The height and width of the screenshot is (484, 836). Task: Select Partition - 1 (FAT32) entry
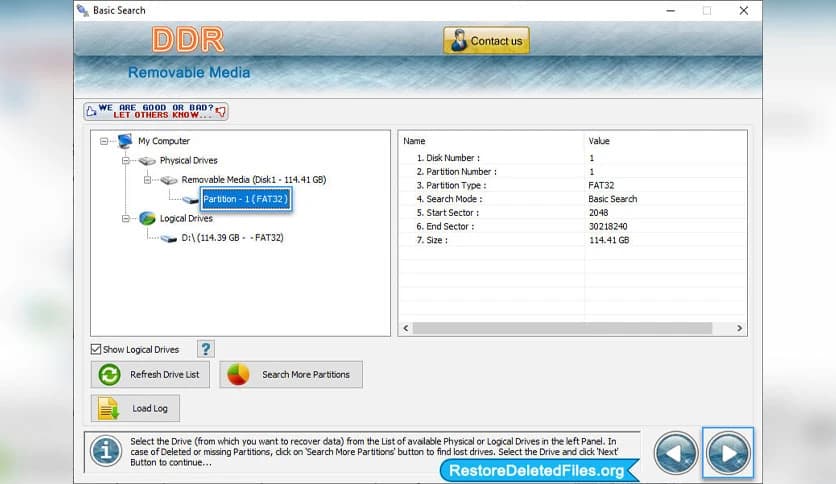pos(246,199)
